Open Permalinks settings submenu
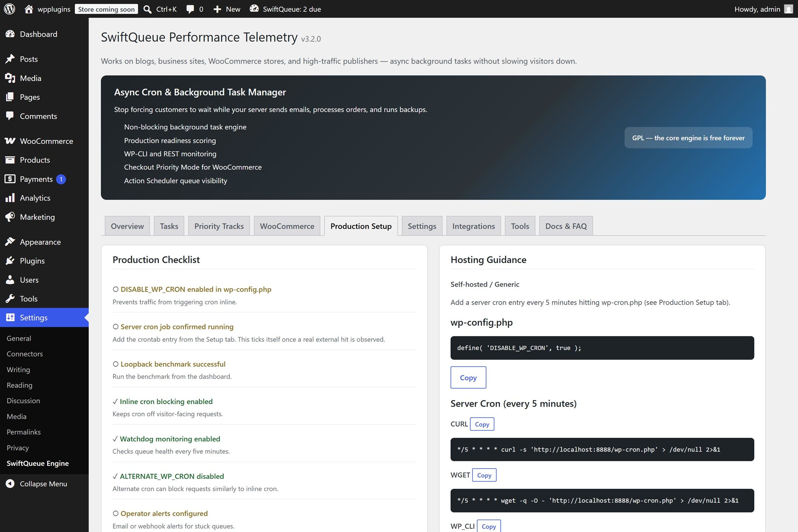The width and height of the screenshot is (798, 532). coord(24,432)
